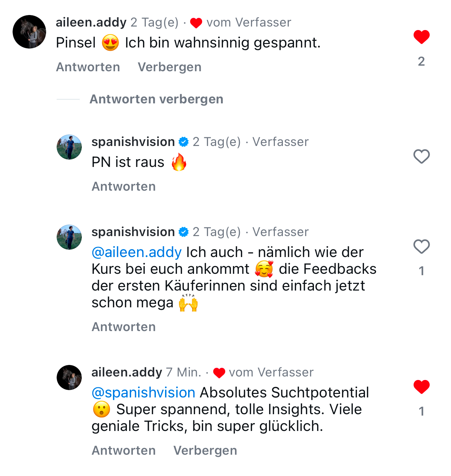Hide the "Absolutes Suchtpotential" reply via Verbergen
This screenshot has width=451, height=476.
(x=205, y=451)
